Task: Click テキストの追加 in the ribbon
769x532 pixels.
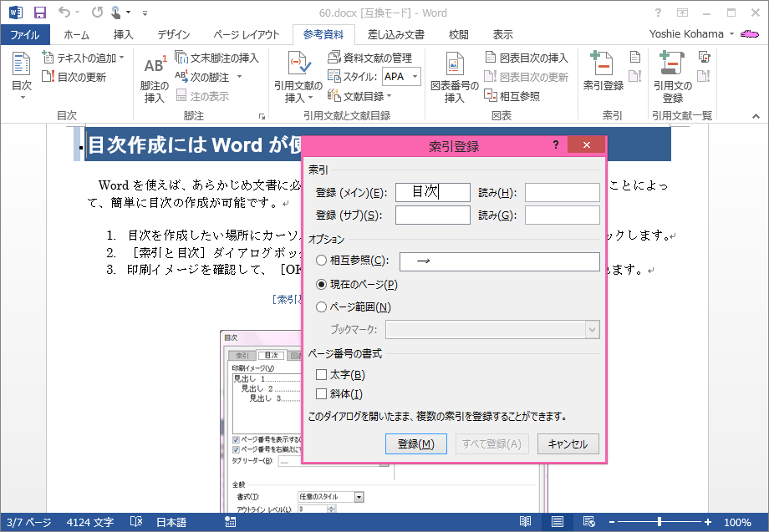Action: (x=83, y=58)
